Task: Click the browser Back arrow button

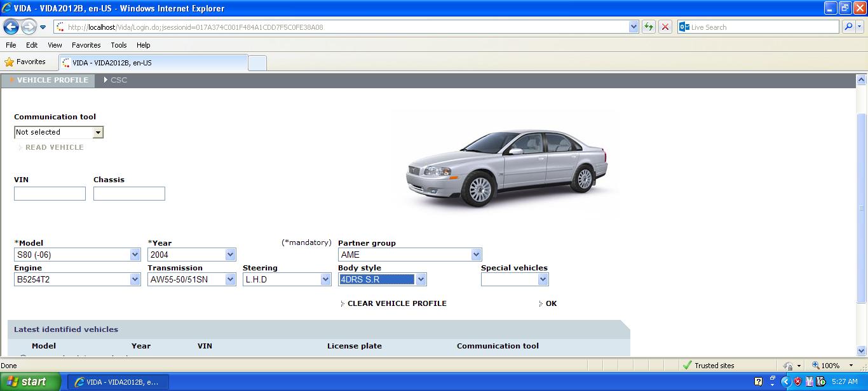Action: tap(11, 27)
